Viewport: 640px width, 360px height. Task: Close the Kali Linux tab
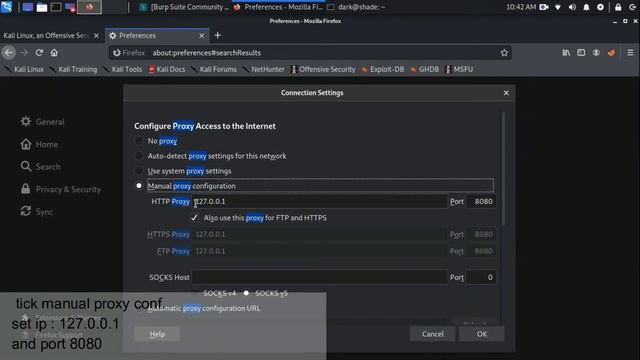(x=96, y=36)
